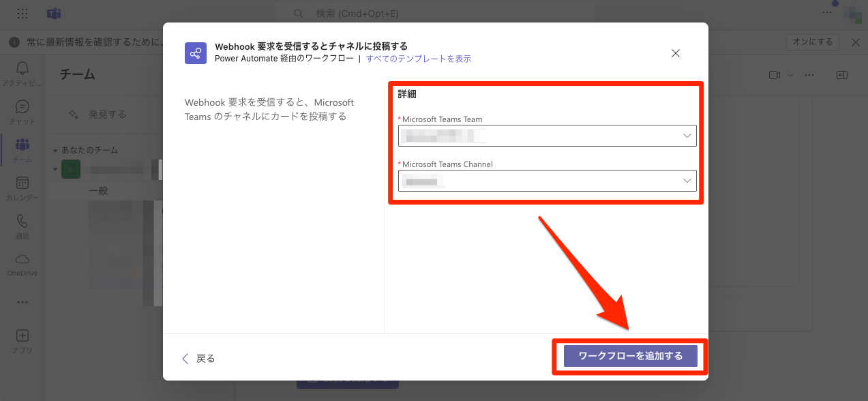Dismiss the notification banner with X
This screenshot has height=401, width=868.
856,42
